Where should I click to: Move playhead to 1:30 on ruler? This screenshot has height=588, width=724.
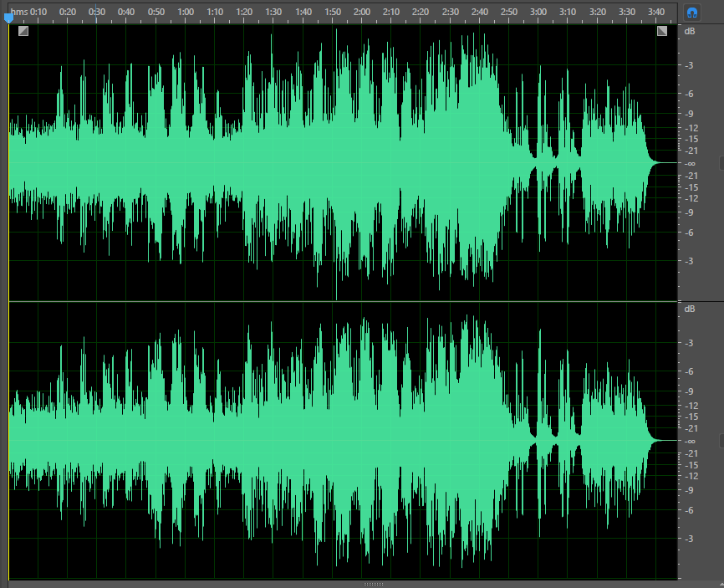tap(273, 12)
